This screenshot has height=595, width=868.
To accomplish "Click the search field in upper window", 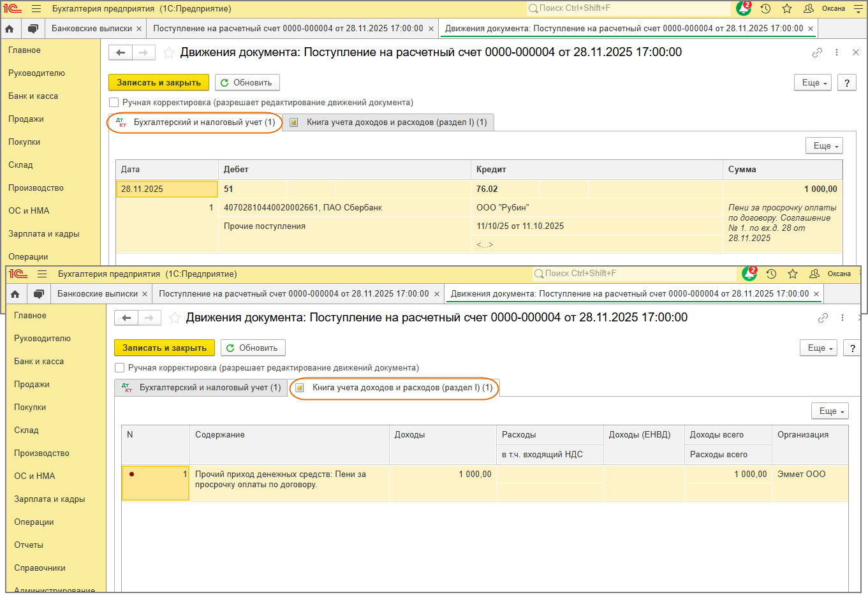I will [x=628, y=9].
